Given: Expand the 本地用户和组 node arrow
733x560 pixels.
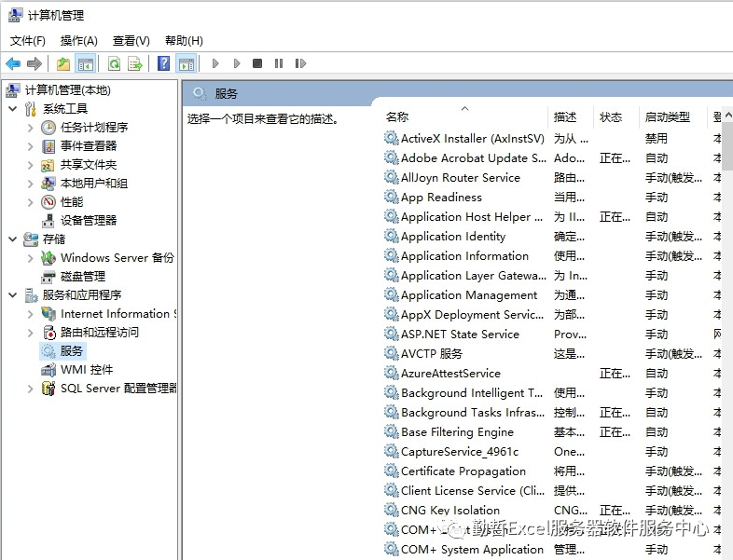Looking at the screenshot, I should click(x=31, y=184).
